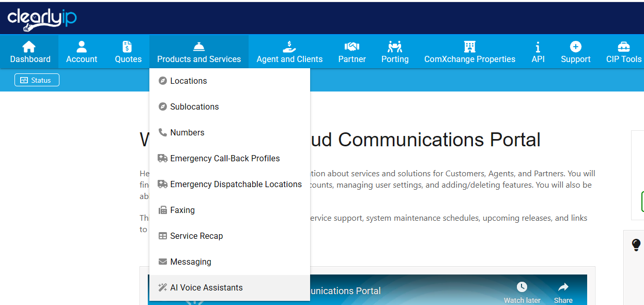This screenshot has width=644, height=305.
Task: Choose AI Voice Assistants menu entry
Action: pyautogui.click(x=206, y=287)
